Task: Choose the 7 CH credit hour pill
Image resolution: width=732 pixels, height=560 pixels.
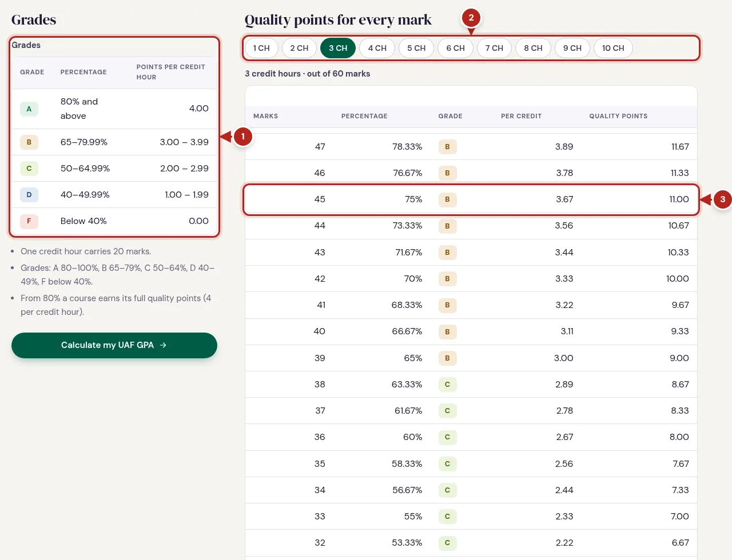Action: 494,48
